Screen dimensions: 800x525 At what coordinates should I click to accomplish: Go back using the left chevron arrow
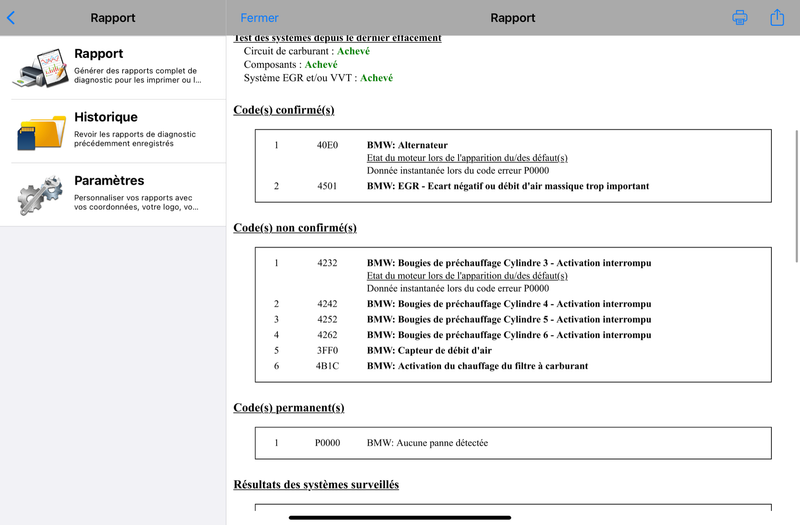pyautogui.click(x=11, y=18)
